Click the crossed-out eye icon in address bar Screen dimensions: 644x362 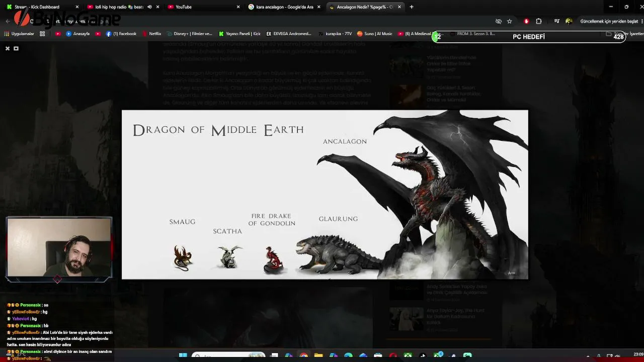click(x=499, y=21)
